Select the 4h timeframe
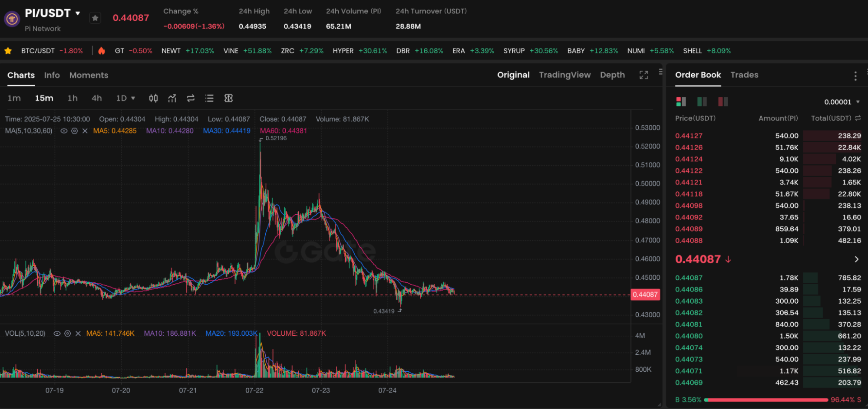Viewport: 868px width, 409px height. (96, 98)
